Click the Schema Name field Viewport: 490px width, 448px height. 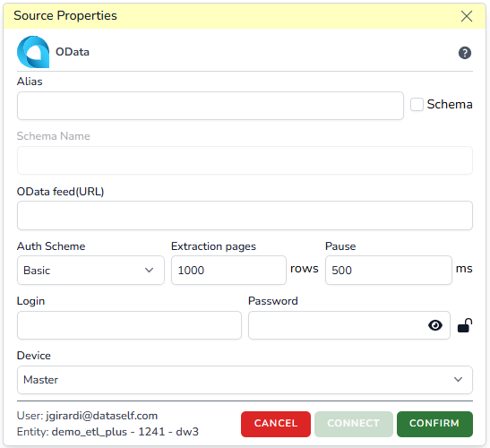click(245, 160)
